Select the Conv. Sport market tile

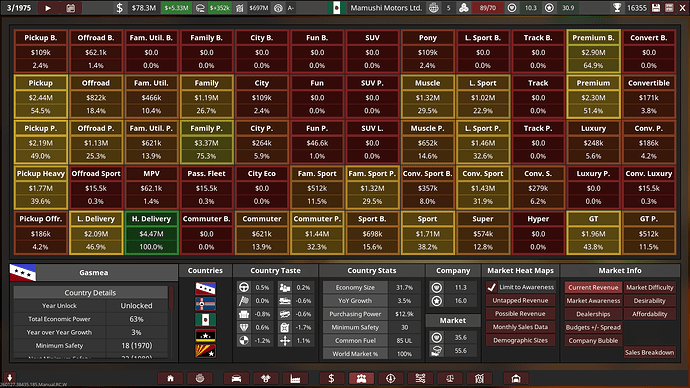tap(483, 187)
